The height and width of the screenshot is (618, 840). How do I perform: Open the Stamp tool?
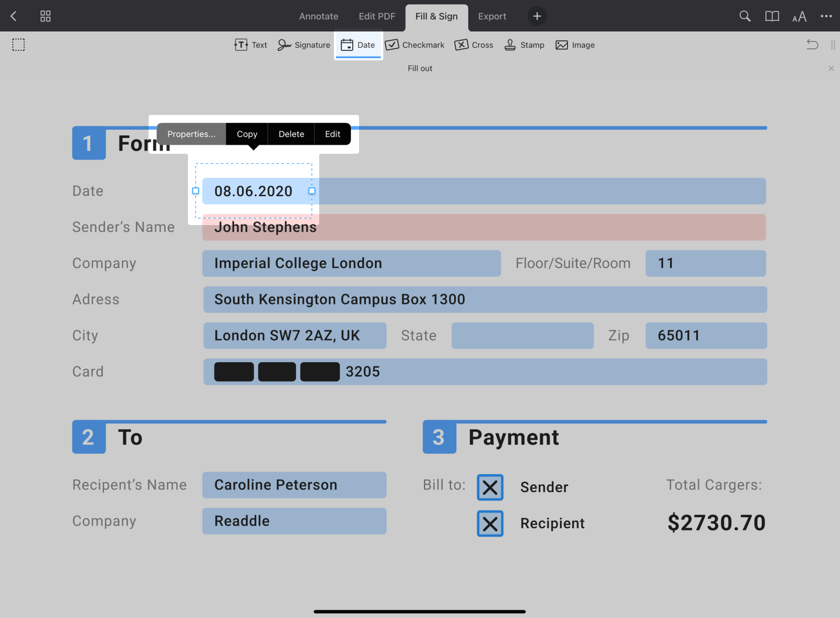523,45
